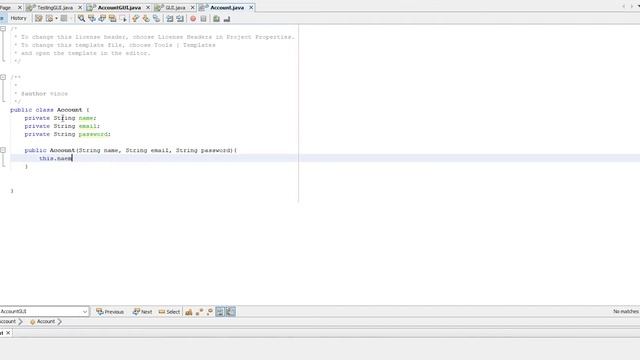This screenshot has width=640, height=360.
Task: Click the 'private String email;' line
Action: 62,126
